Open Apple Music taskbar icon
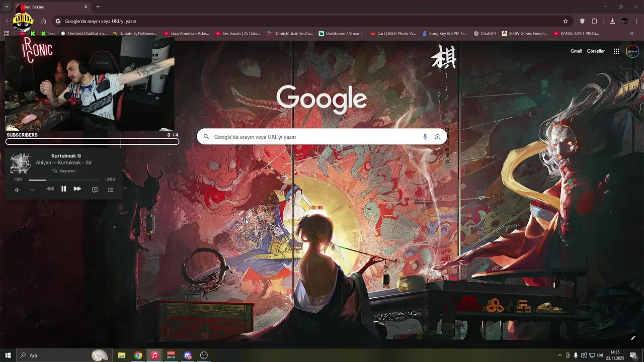The image size is (644, 362). point(154,355)
